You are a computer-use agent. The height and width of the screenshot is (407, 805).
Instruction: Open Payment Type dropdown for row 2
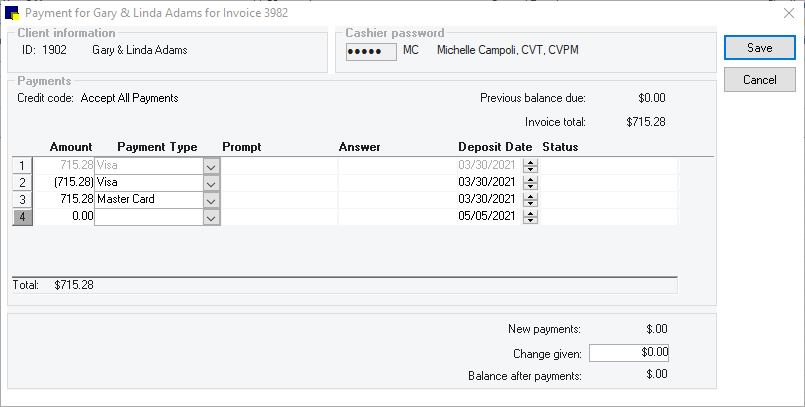210,183
